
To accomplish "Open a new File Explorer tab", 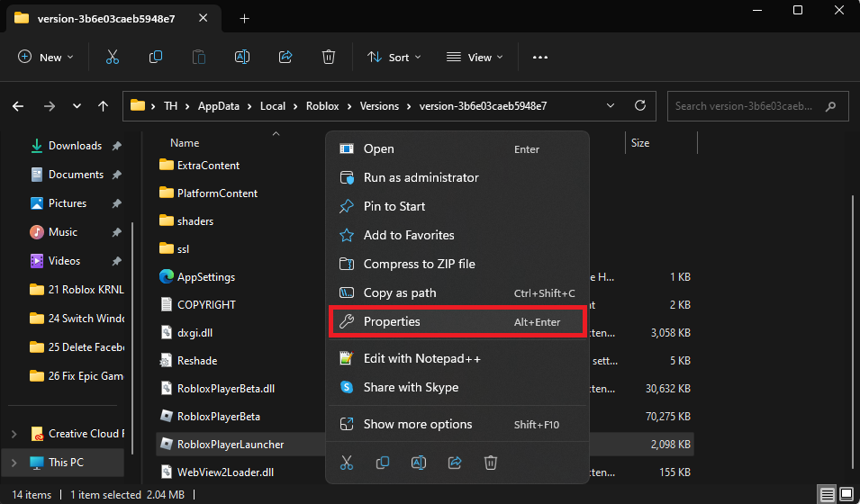I will coord(244,19).
